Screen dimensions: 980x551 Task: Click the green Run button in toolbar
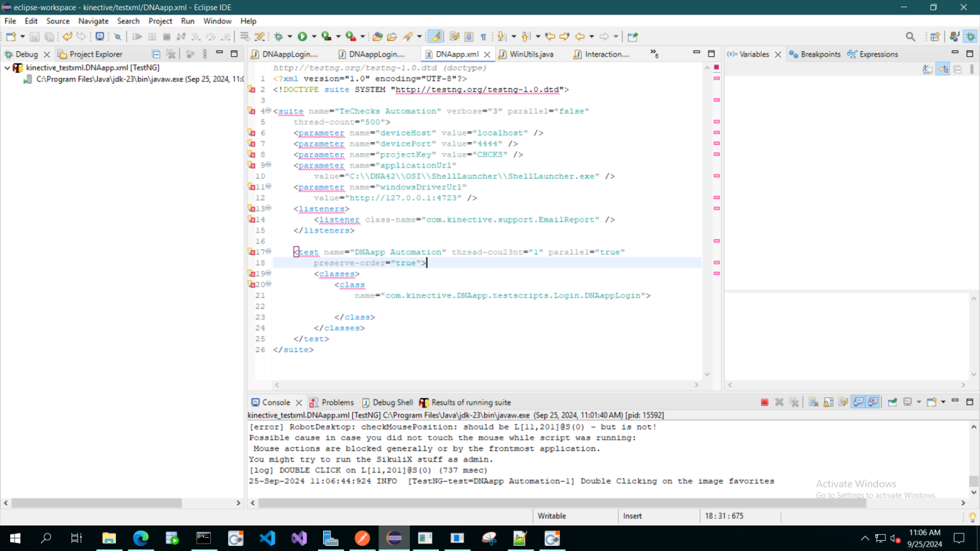tap(302, 36)
